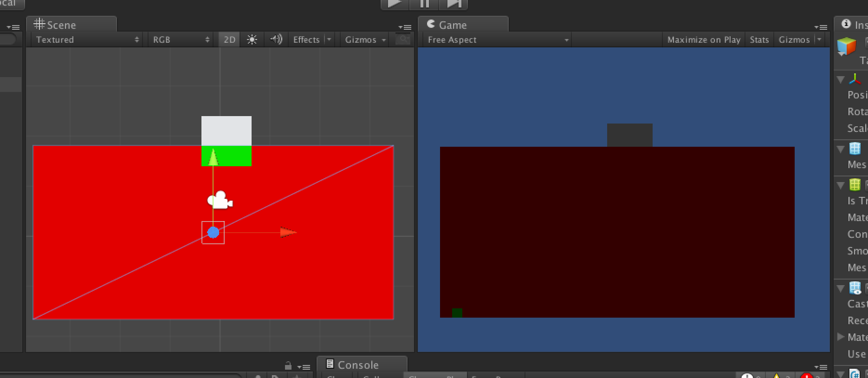868x378 pixels.
Task: Click the green grid collider component icon
Action: coord(855,184)
